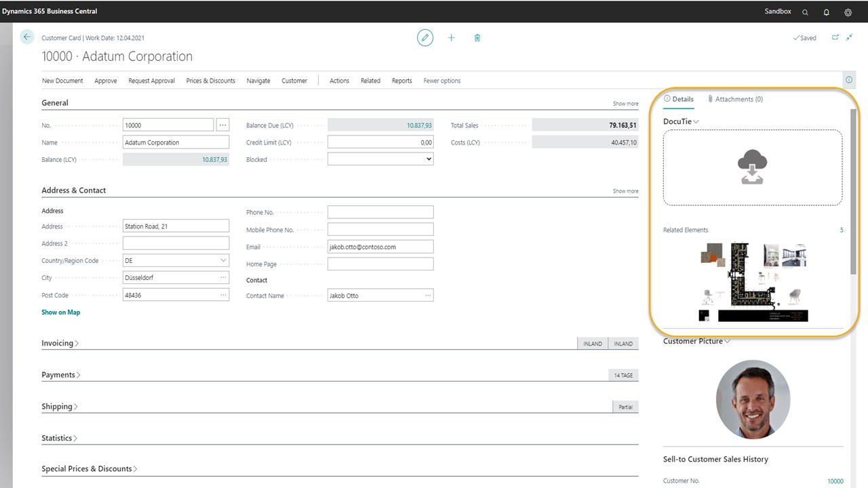Expand Special Prices & Discounts section
The height and width of the screenshot is (488, 868).
90,469
